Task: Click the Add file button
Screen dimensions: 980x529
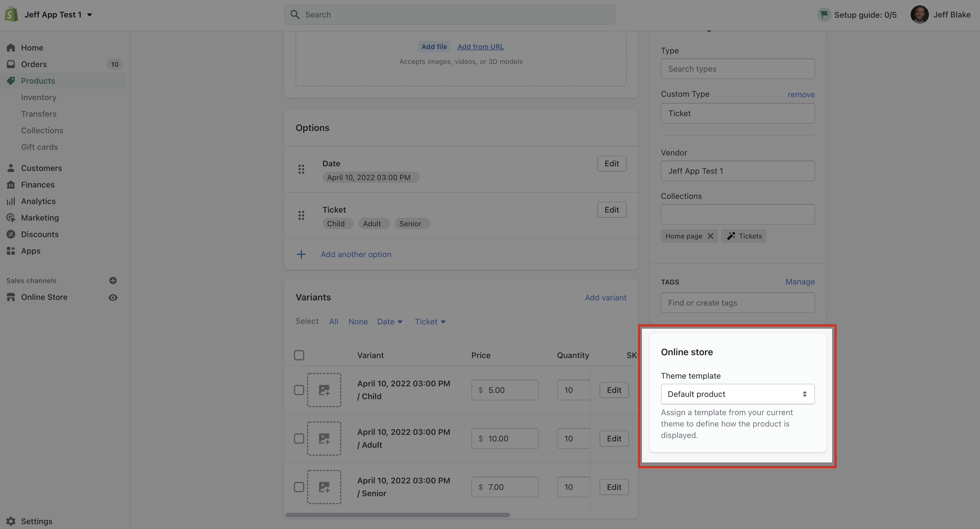Action: [x=434, y=47]
